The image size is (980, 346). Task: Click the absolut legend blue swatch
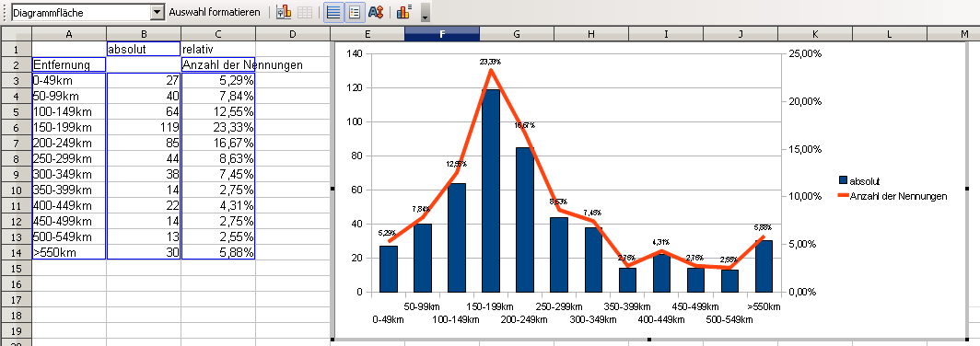click(x=843, y=181)
